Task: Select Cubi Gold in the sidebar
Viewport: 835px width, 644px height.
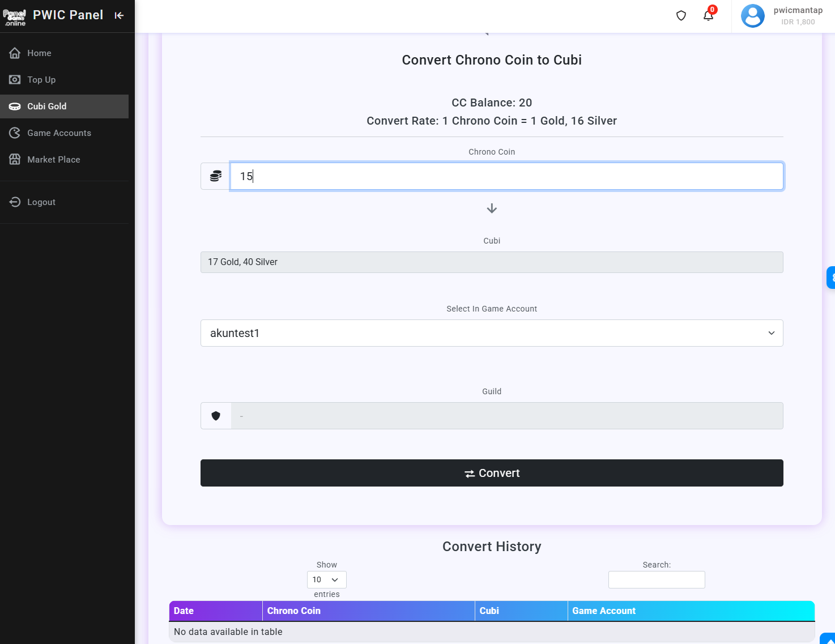Action: (47, 106)
